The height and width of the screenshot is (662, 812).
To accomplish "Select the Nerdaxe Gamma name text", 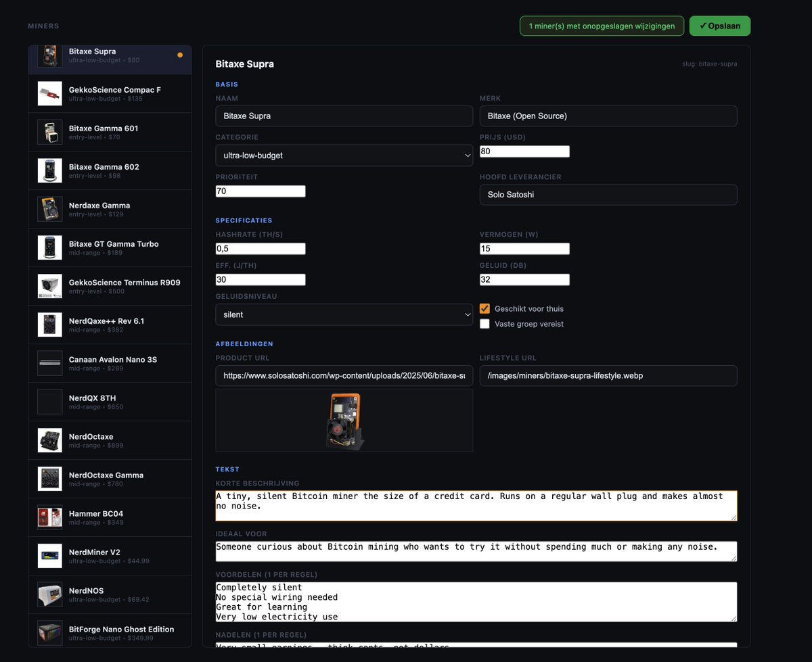I will coord(99,206).
